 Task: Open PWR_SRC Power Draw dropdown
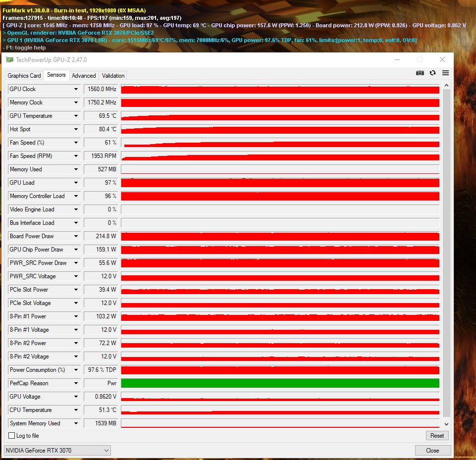tap(76, 263)
